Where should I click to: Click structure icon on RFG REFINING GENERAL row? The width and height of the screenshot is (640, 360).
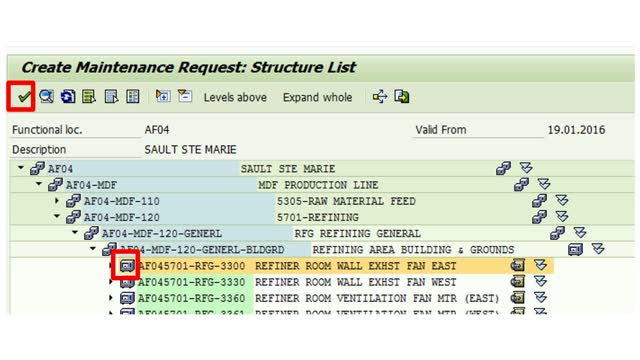pos(557,233)
